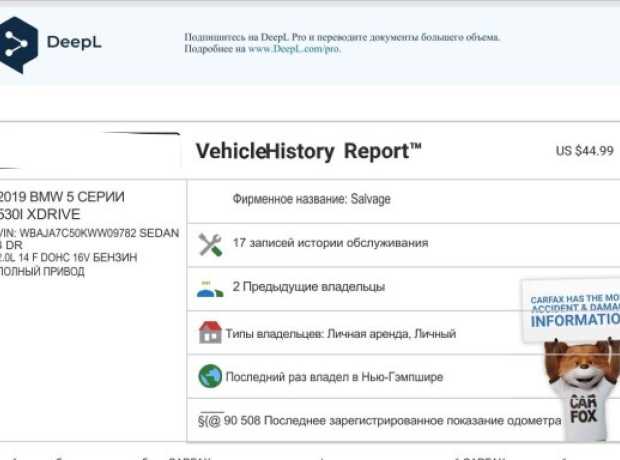Screen dimensions: 620x460
Task: Click the VIN WBAJA7C50KWW09782 text
Action: [x=68, y=233]
